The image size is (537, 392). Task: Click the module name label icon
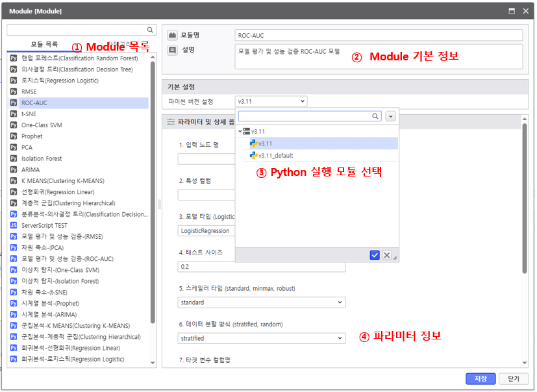[x=173, y=35]
